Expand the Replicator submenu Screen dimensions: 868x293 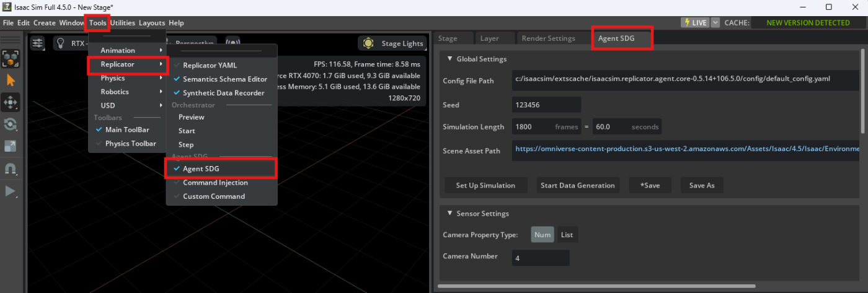(x=127, y=64)
